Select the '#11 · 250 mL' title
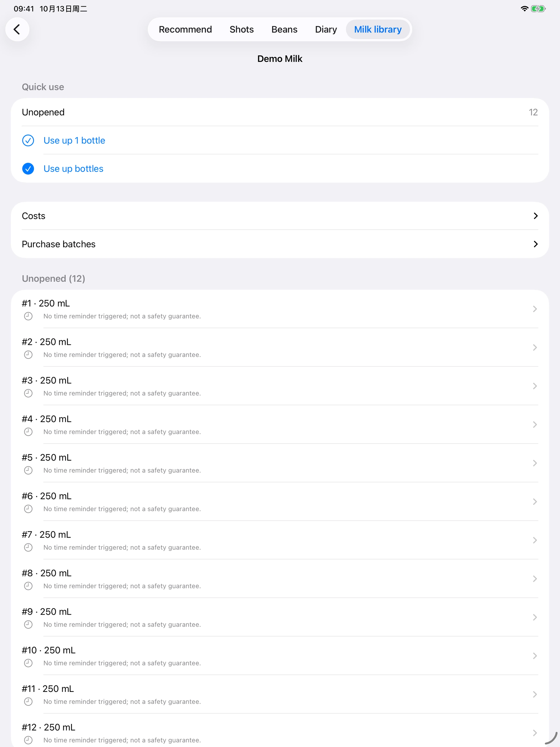This screenshot has width=560, height=747. [48, 688]
